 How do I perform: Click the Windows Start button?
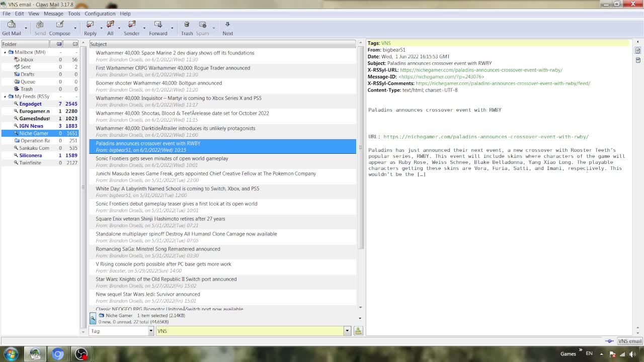11,354
